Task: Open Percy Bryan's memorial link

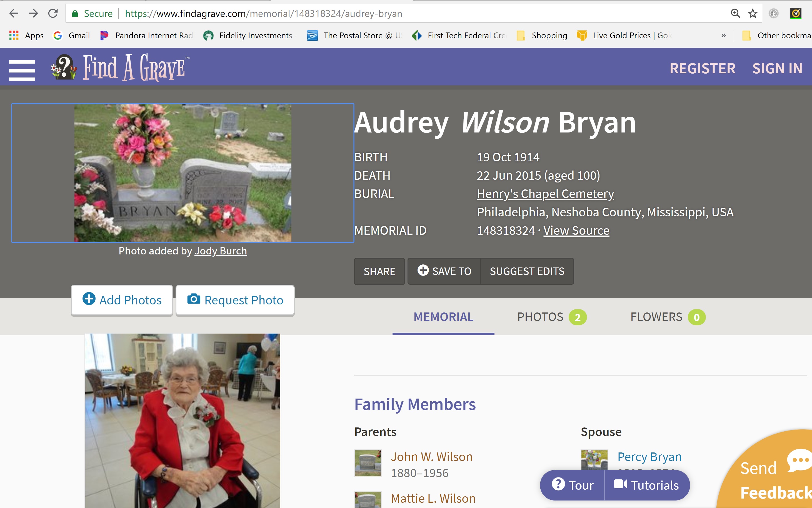Action: click(x=649, y=457)
